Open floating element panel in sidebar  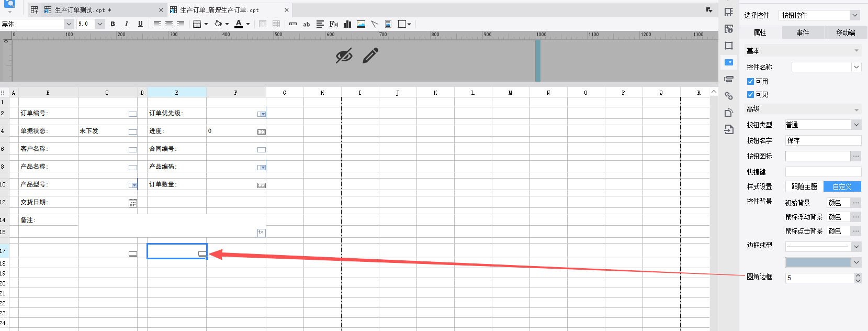pyautogui.click(x=729, y=46)
